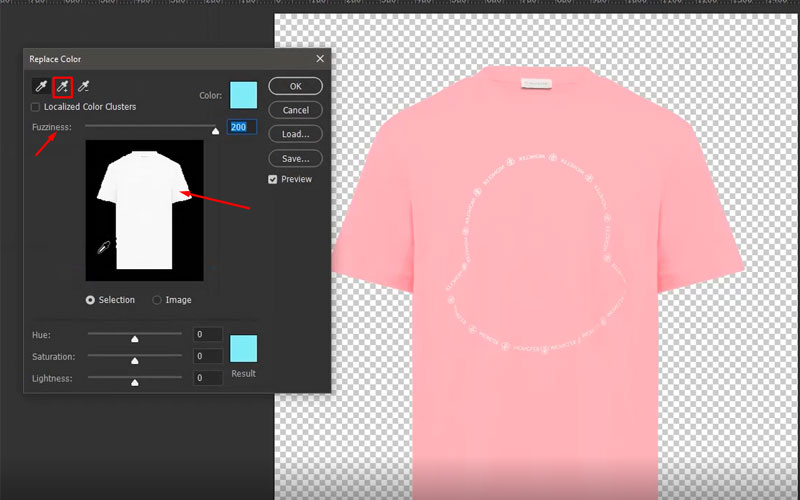Open the Color swatch picker

click(243, 95)
